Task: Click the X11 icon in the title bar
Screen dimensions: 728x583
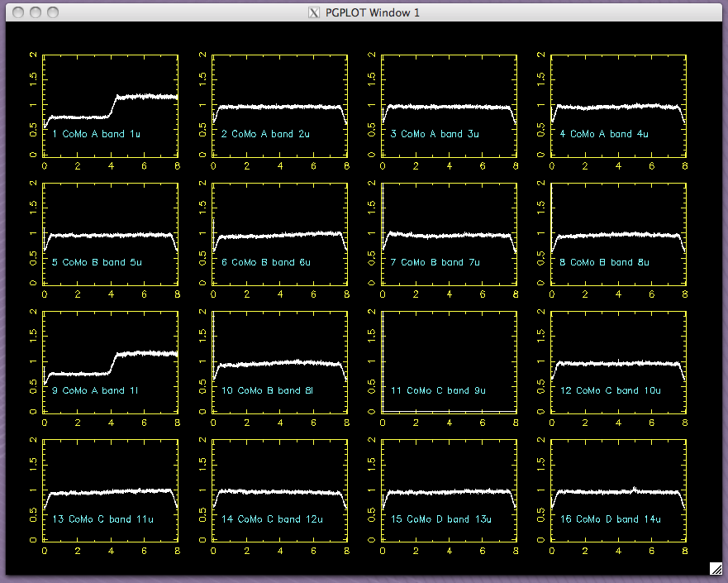Action: (x=313, y=12)
